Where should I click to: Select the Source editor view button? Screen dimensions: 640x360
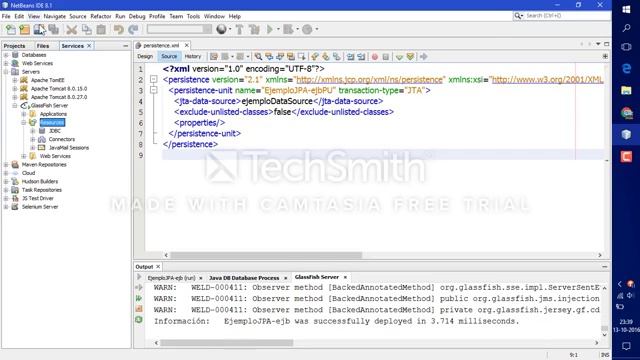(x=169, y=56)
